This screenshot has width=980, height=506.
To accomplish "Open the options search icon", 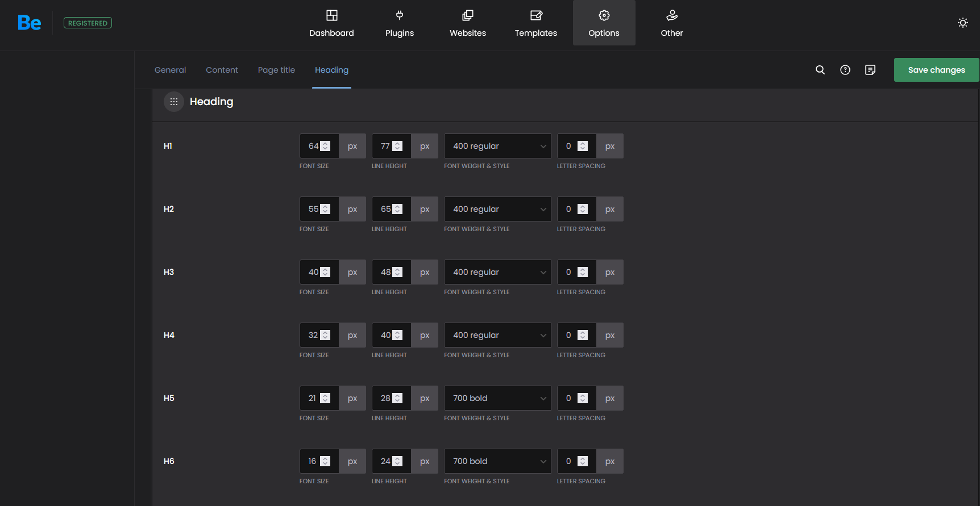I will coord(820,70).
